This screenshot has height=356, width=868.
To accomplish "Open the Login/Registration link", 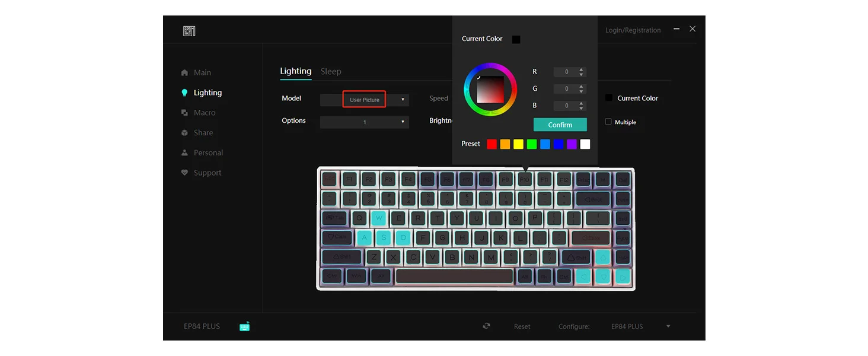I will (633, 30).
